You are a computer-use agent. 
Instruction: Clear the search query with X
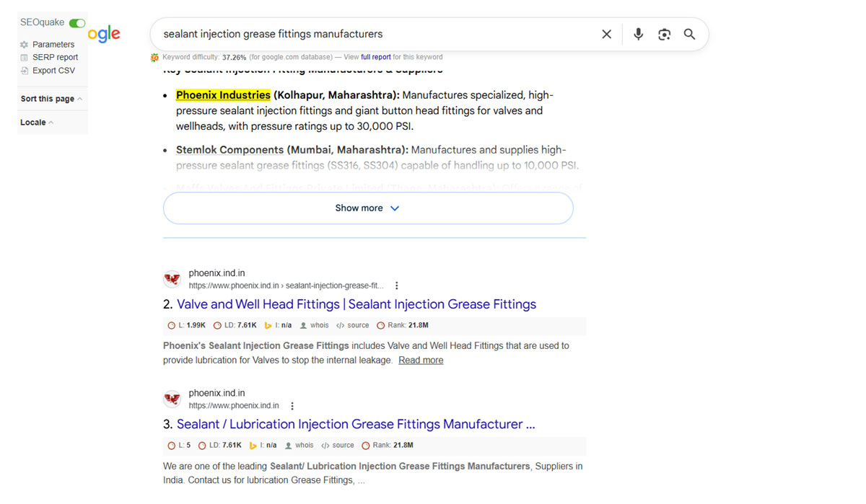tap(606, 34)
